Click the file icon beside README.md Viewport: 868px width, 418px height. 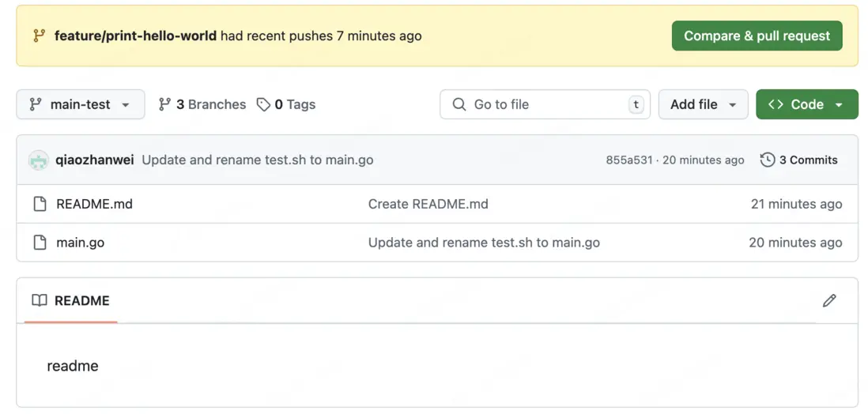40,204
